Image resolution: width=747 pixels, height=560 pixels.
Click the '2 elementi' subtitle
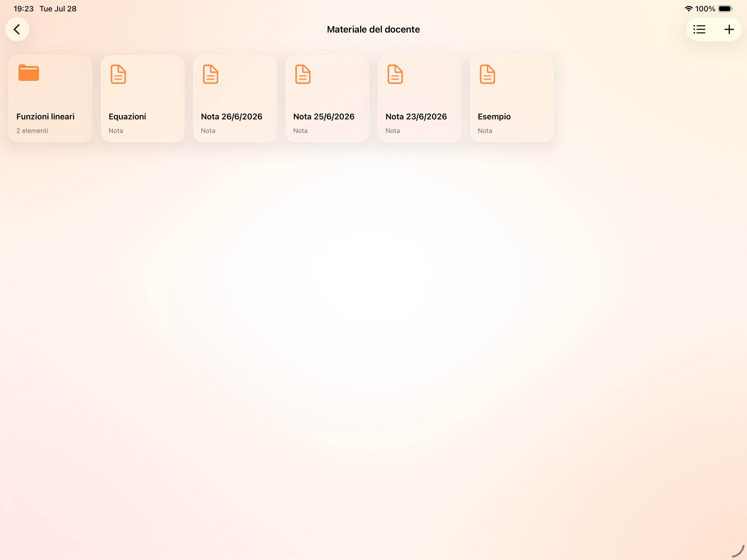32,131
